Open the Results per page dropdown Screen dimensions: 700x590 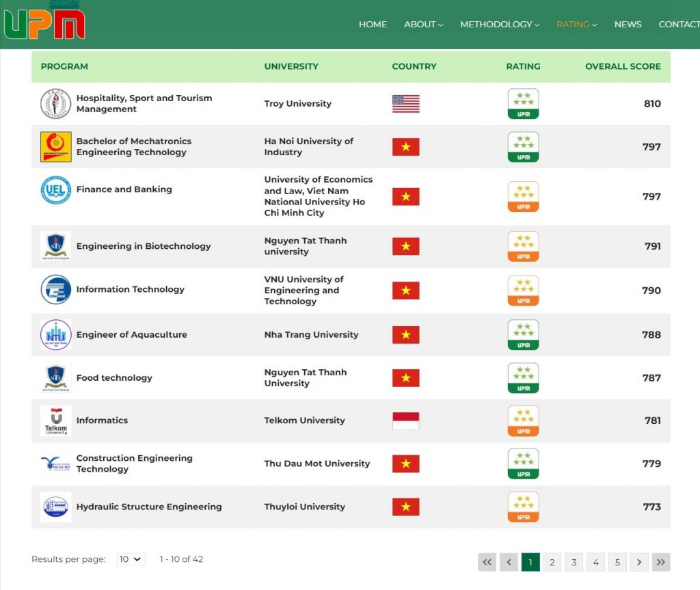point(131,559)
